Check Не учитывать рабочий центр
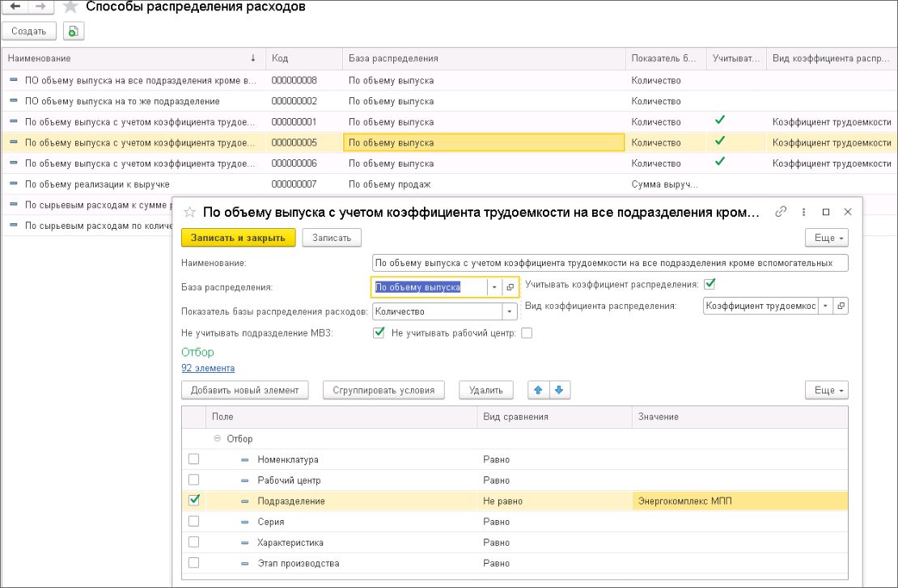898x588 pixels. [527, 332]
